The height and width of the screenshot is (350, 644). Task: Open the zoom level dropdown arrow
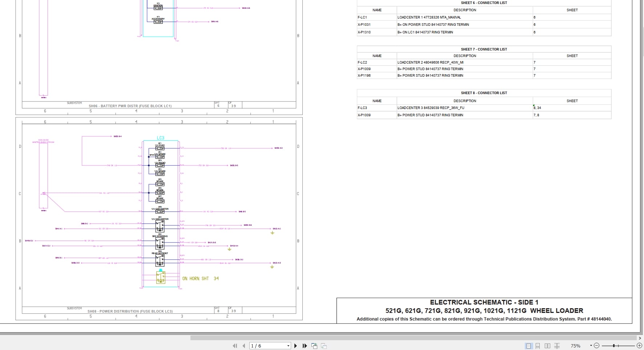click(591, 346)
